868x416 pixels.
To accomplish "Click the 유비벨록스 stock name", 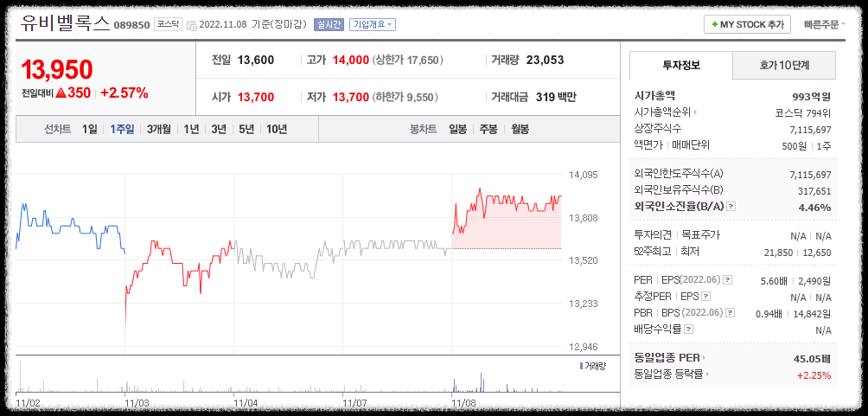I will pos(66,22).
